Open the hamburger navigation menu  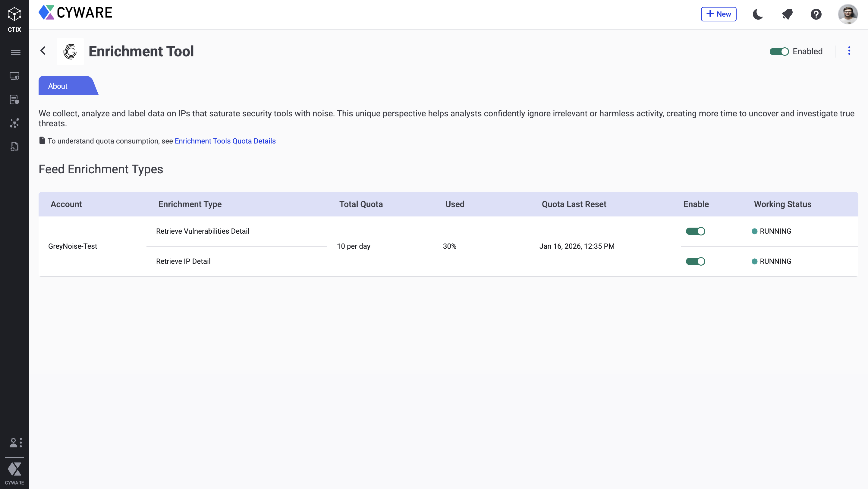pyautogui.click(x=15, y=52)
